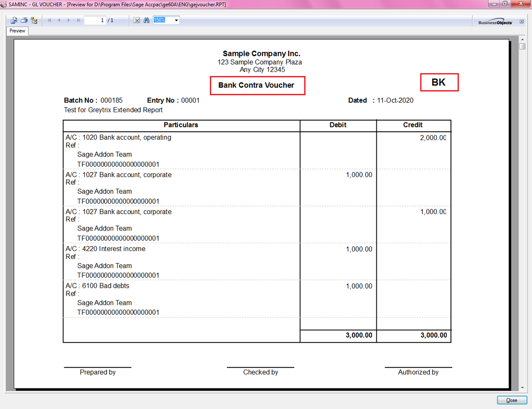Click '6100 Bad debts' account line
The height and width of the screenshot is (409, 532).
pos(97,286)
